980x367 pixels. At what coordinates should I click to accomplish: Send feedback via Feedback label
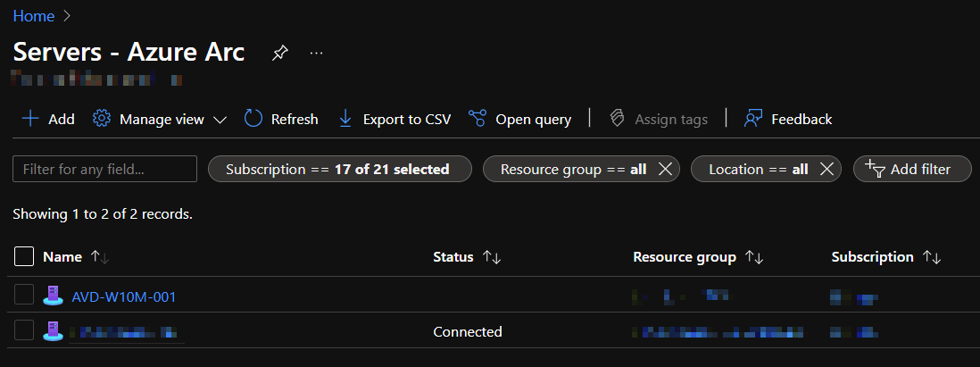pyautogui.click(x=801, y=119)
